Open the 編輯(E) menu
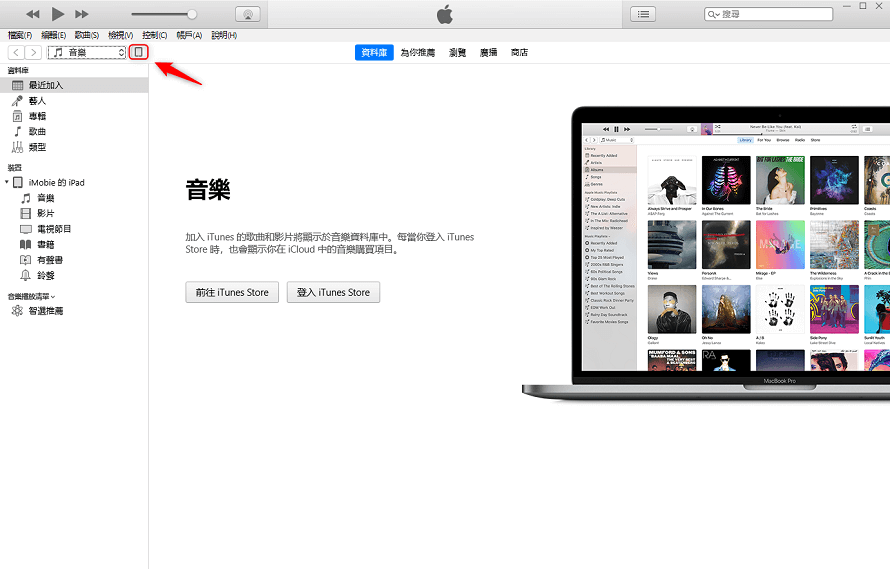 pyautogui.click(x=53, y=35)
